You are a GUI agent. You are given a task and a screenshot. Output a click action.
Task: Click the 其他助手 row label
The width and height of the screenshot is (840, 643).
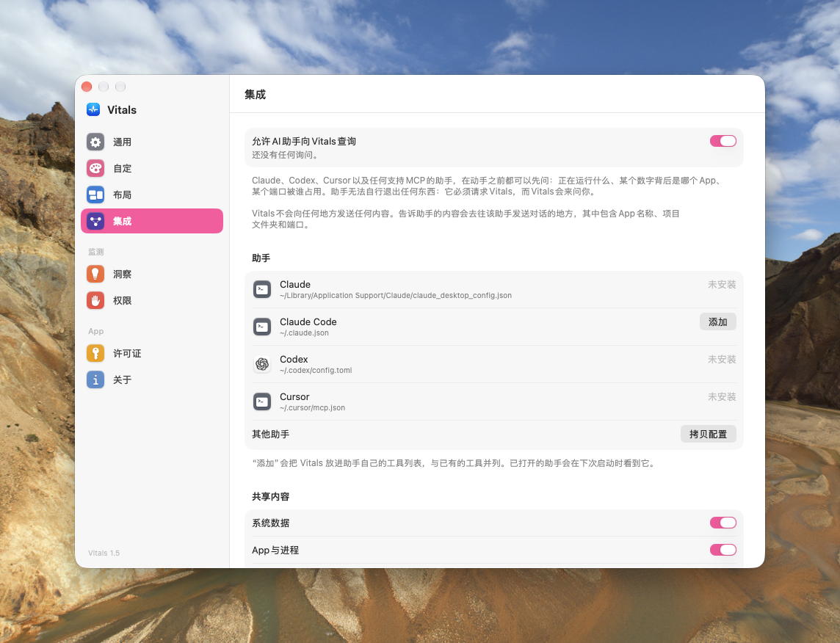pyautogui.click(x=270, y=435)
